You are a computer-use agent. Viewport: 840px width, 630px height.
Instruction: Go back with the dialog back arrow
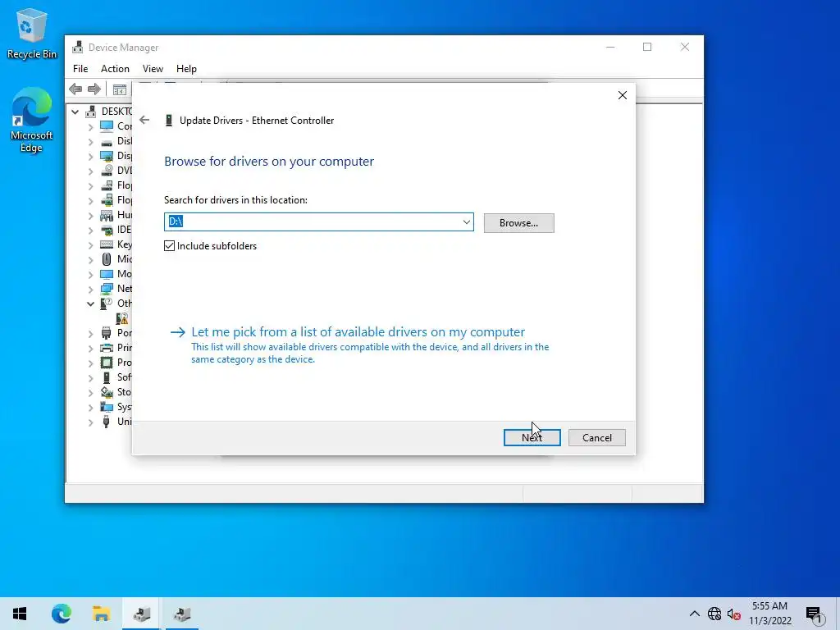coord(144,120)
